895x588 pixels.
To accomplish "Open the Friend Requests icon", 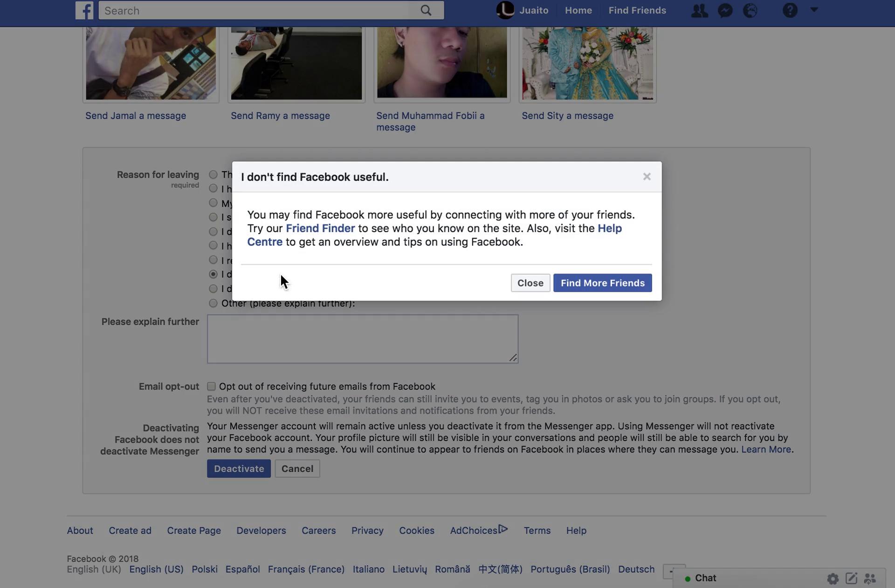I will 699,10.
